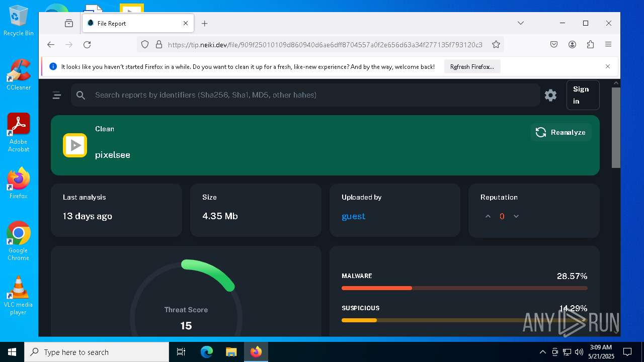This screenshot has width=644, height=362.
Task: Open the Google Chrome desktop icon
Action: pos(19,241)
